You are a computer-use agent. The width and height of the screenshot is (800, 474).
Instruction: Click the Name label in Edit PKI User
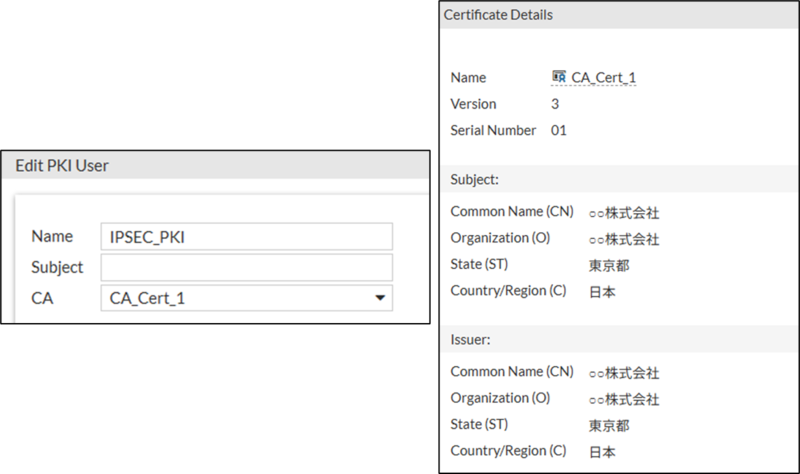coord(52,236)
